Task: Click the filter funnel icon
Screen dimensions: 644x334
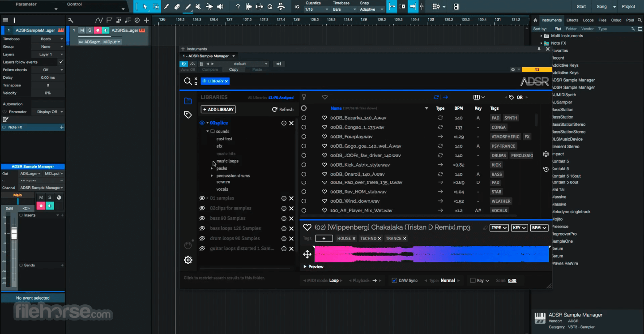Action: [x=304, y=97]
